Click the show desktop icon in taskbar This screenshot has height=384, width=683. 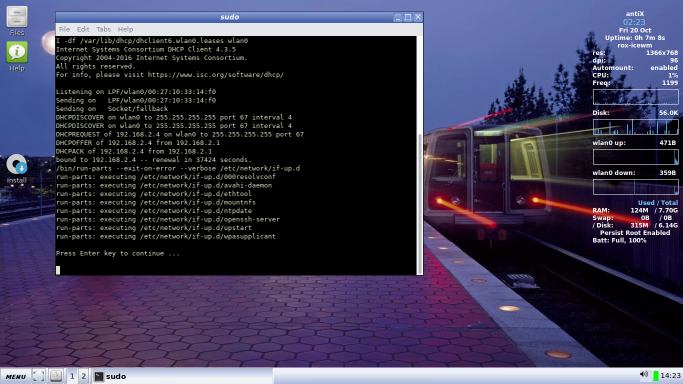[x=38, y=376]
